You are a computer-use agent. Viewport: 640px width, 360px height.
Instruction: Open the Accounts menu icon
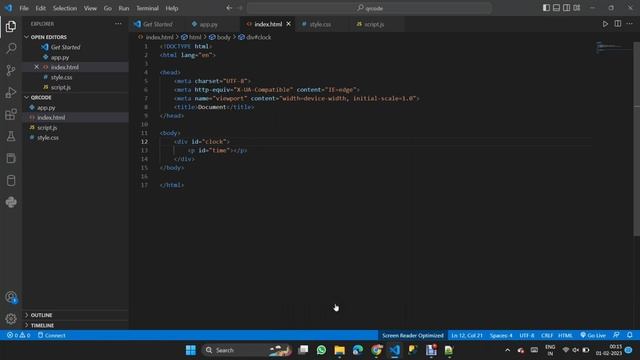[11, 297]
